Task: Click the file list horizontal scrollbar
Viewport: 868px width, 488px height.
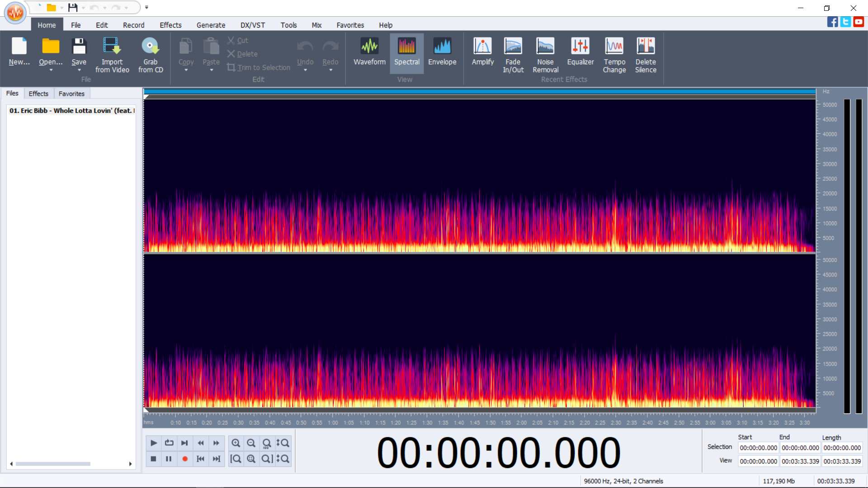Action: 71,464
